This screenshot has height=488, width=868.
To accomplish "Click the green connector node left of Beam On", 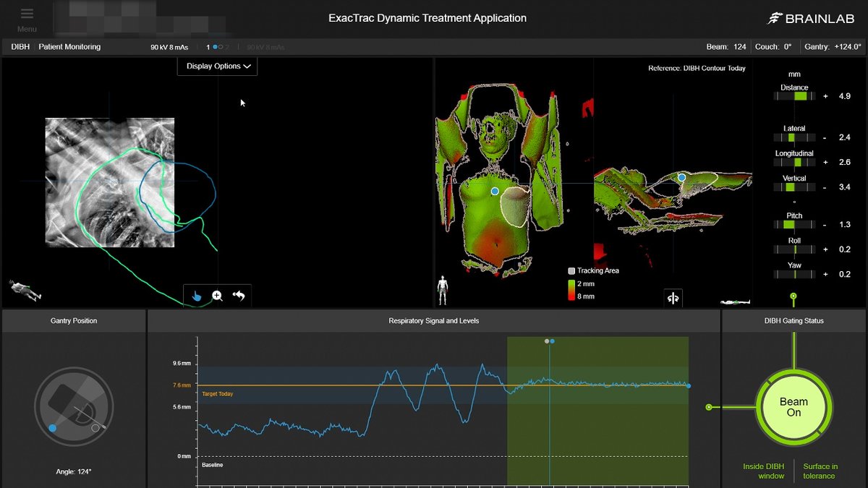I will coord(709,407).
